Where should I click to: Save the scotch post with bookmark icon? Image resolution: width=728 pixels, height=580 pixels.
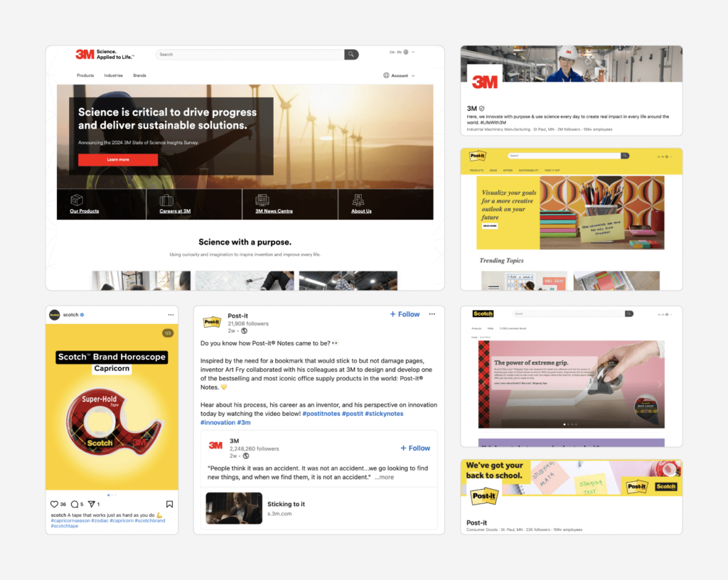click(x=169, y=504)
